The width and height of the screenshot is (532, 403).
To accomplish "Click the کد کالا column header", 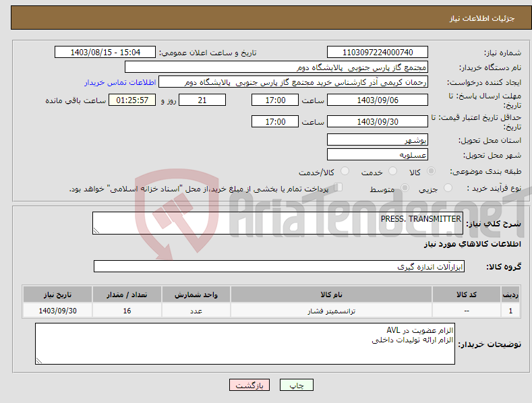I will [x=467, y=294].
